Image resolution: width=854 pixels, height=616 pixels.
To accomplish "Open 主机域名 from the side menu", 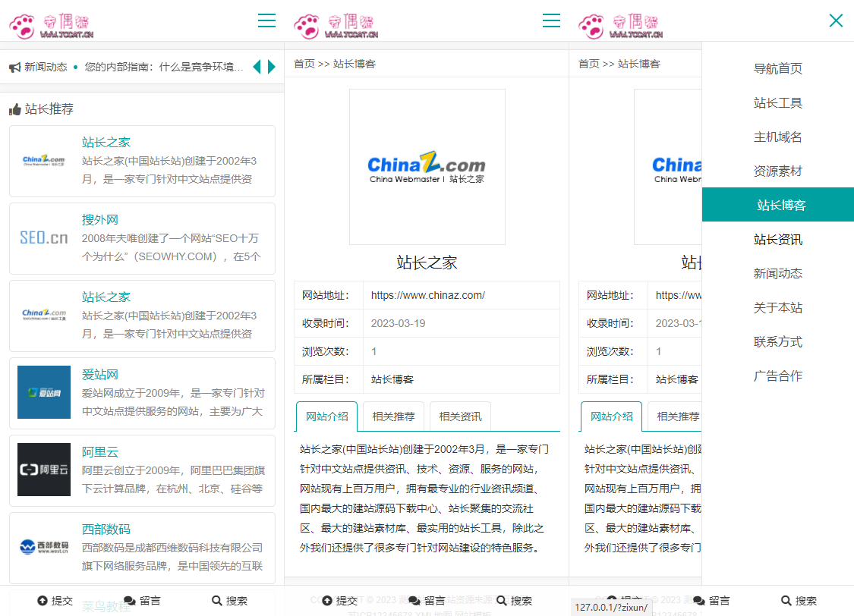I will pyautogui.click(x=778, y=137).
